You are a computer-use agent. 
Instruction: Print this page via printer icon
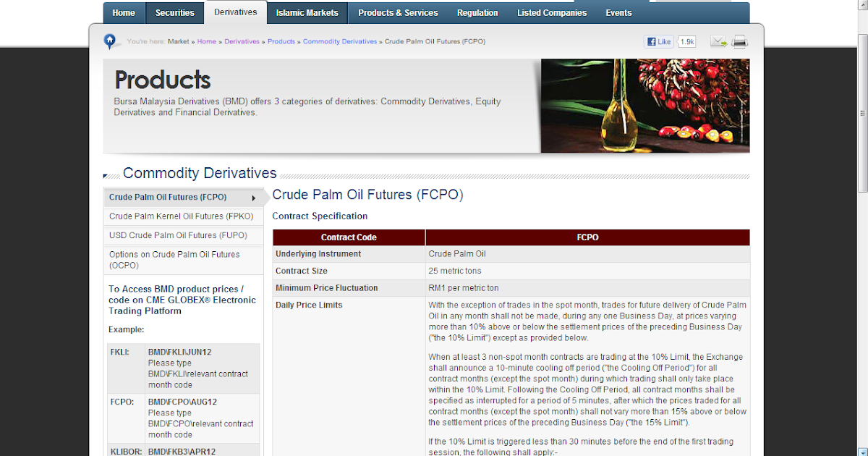(x=739, y=42)
